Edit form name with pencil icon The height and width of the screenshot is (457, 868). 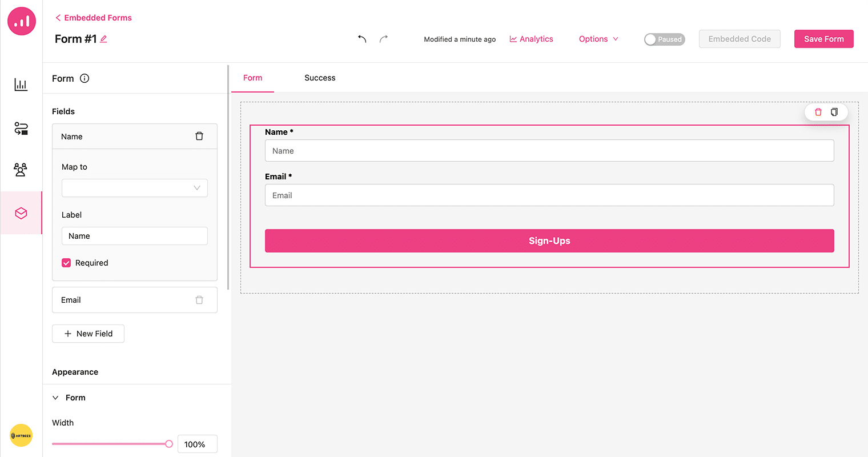click(x=103, y=39)
